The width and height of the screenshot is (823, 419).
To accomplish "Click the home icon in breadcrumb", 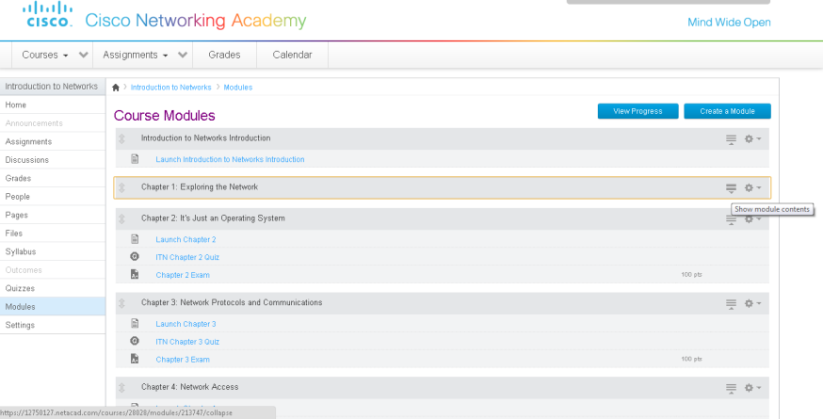I will click(116, 88).
